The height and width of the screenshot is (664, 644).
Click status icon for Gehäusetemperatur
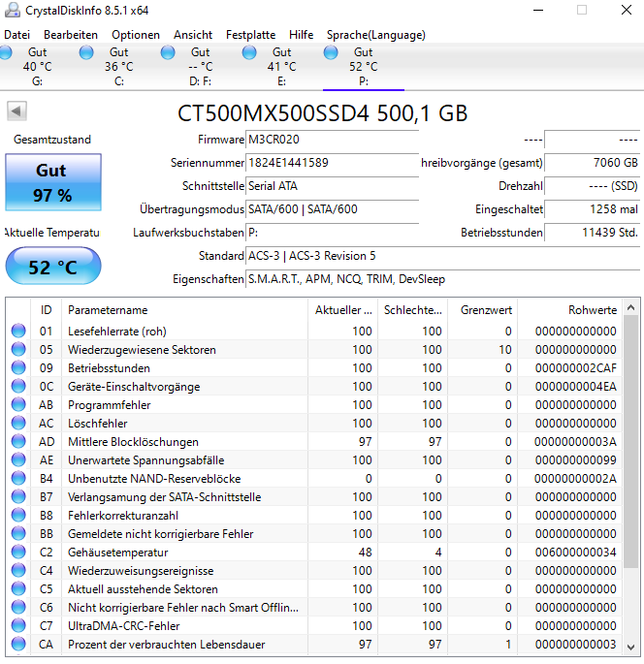pos(18,552)
